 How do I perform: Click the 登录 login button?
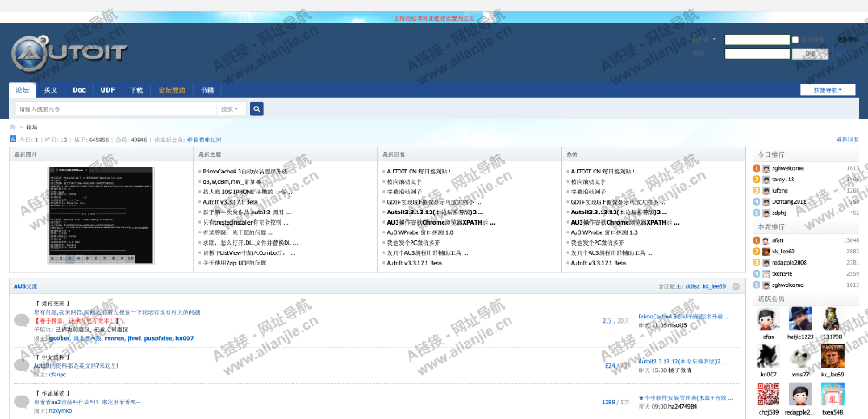pos(811,54)
